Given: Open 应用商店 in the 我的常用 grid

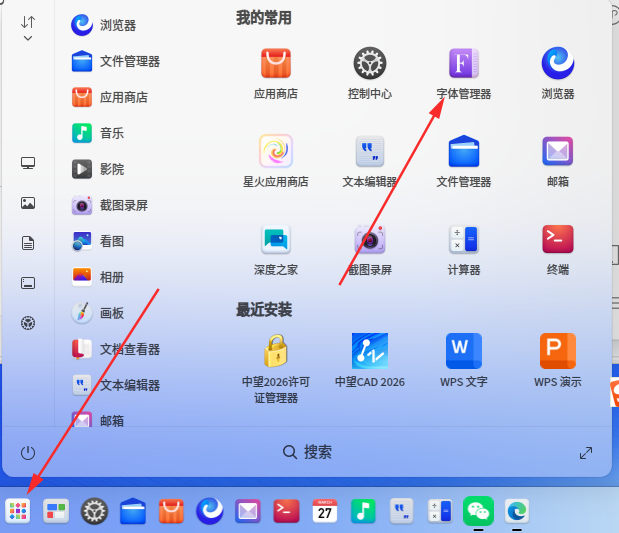Looking at the screenshot, I should 276,73.
